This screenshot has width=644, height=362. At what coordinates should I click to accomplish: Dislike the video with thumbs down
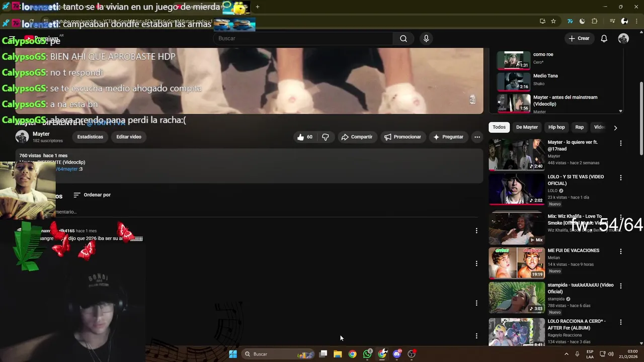click(x=326, y=137)
